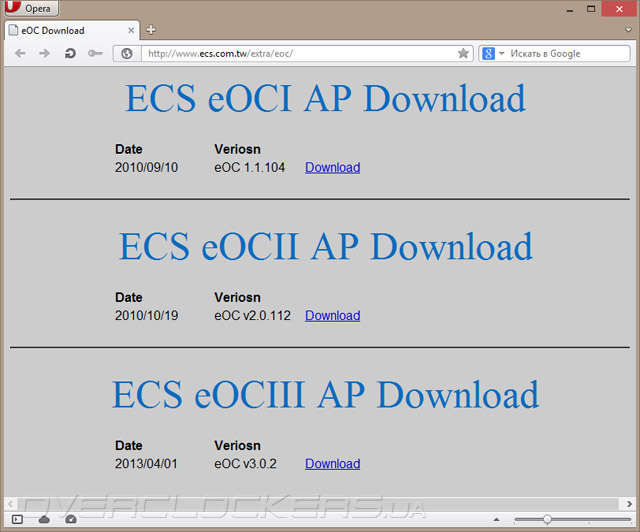Click right arrow of horizontal scrollbar
This screenshot has width=640, height=532.
(x=629, y=504)
